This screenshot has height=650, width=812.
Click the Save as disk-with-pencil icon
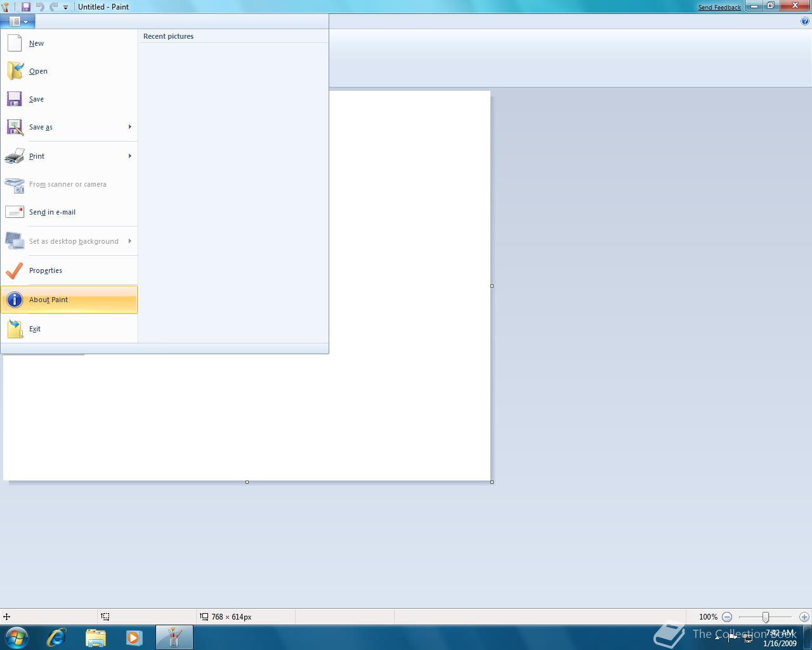pyautogui.click(x=15, y=127)
